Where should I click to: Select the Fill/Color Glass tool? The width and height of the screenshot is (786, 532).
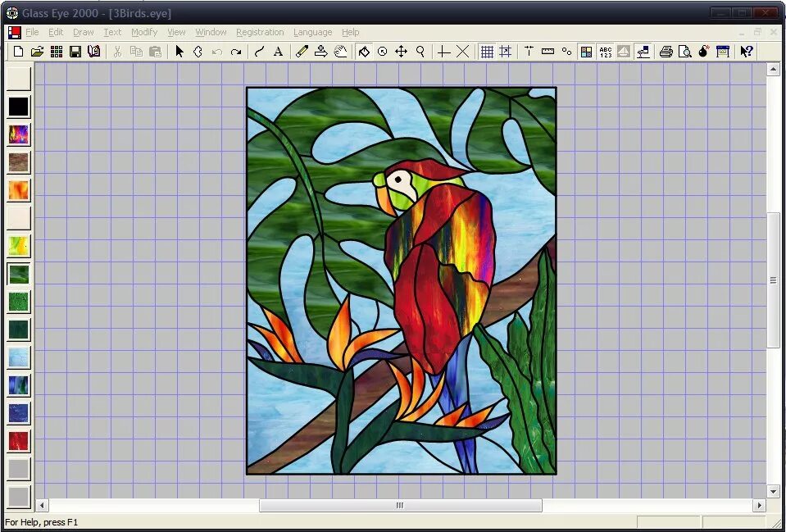pos(364,51)
